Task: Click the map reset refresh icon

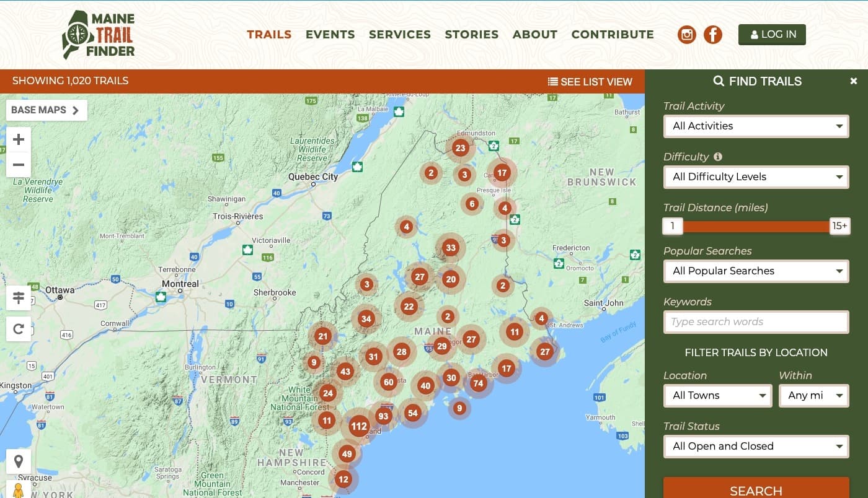Action: pos(19,329)
